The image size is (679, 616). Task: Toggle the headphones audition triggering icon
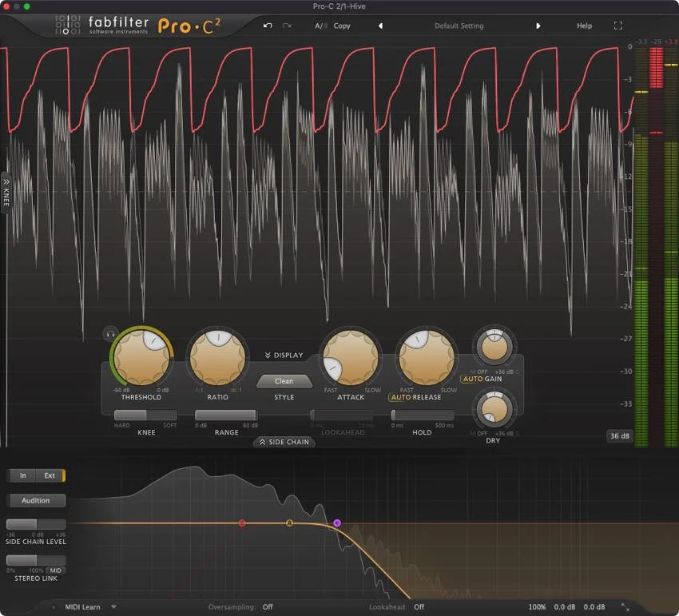pos(110,334)
